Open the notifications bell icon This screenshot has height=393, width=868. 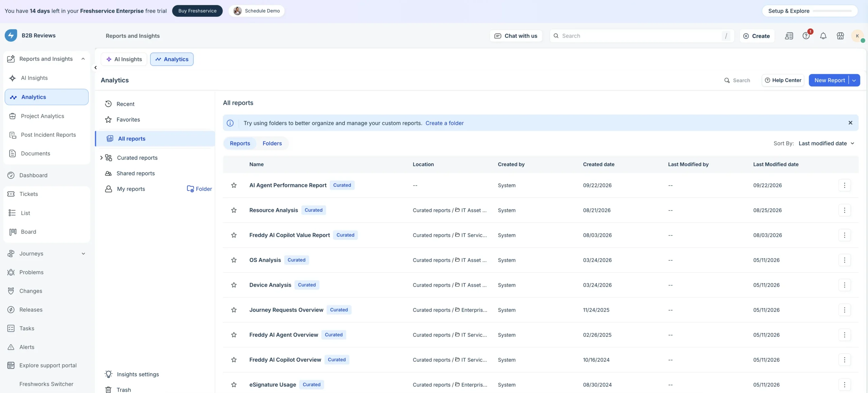point(823,36)
